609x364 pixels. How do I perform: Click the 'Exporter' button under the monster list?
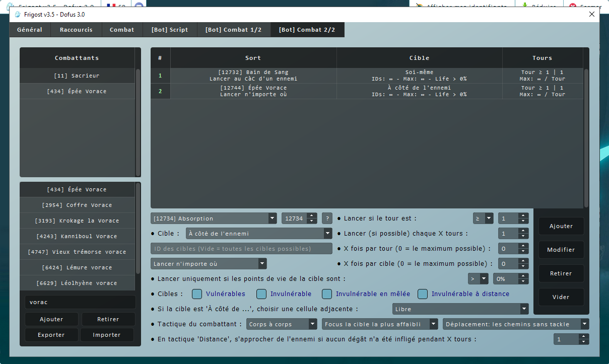(x=51, y=334)
